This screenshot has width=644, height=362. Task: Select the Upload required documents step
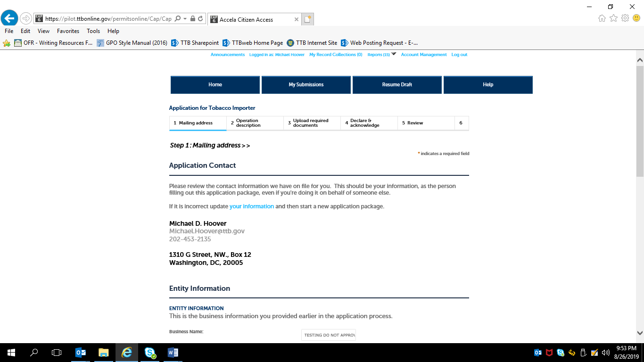point(312,123)
